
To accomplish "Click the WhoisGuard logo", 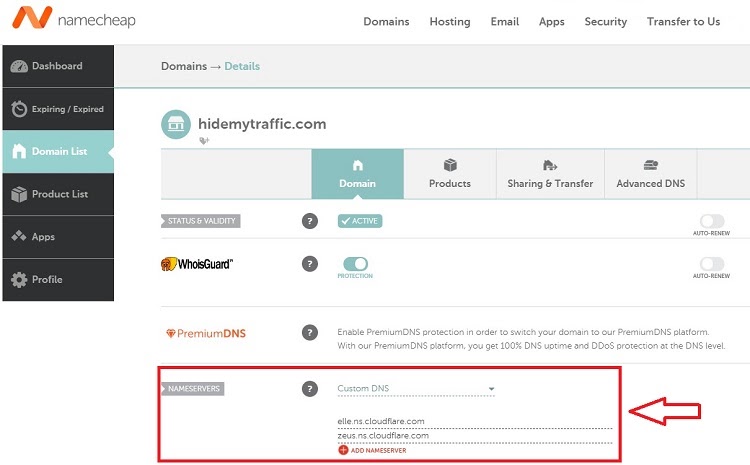I will 197,264.
